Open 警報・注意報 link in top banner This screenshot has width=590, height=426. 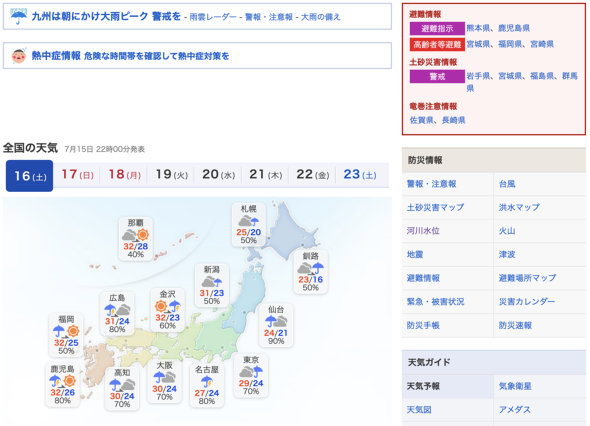click(269, 17)
